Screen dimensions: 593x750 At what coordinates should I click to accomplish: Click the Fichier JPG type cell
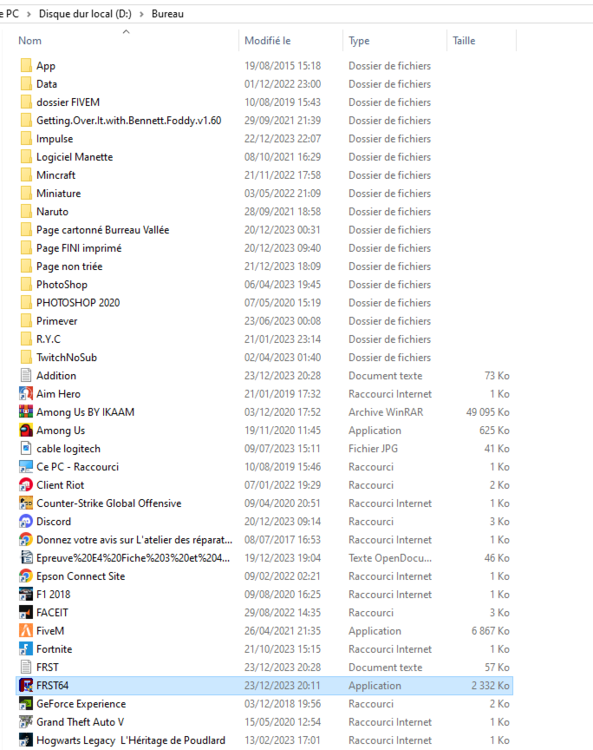pyautogui.click(x=373, y=448)
